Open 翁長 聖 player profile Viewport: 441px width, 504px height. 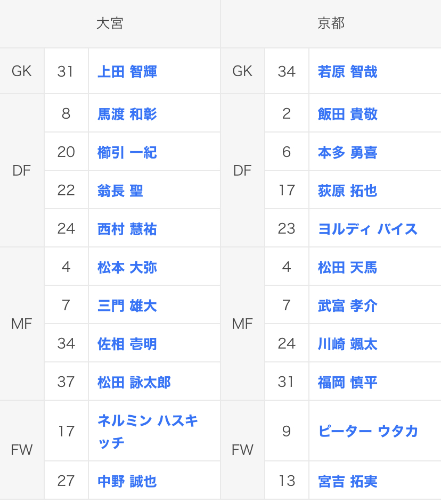pyautogui.click(x=120, y=191)
